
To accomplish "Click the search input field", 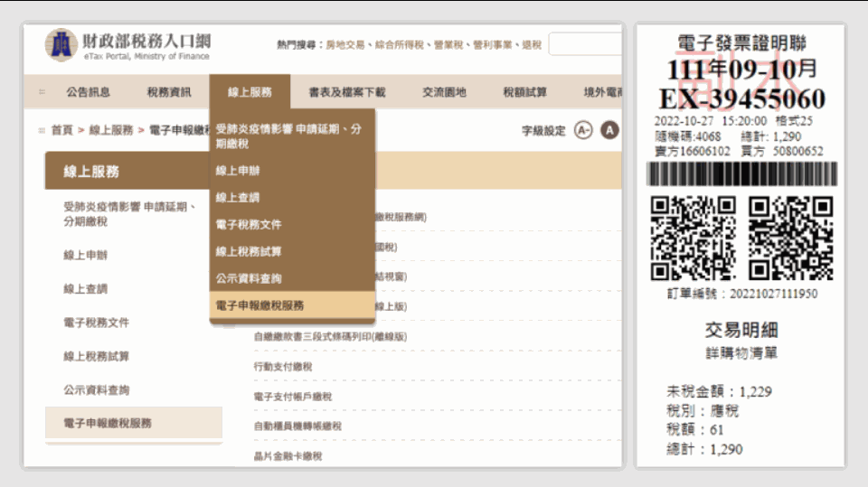I will 585,44.
